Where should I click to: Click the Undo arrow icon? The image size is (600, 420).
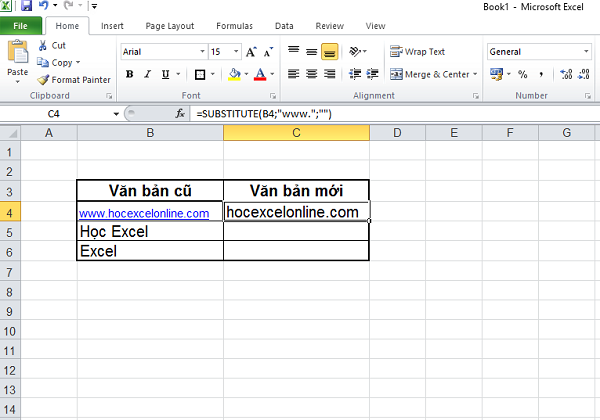point(44,5)
